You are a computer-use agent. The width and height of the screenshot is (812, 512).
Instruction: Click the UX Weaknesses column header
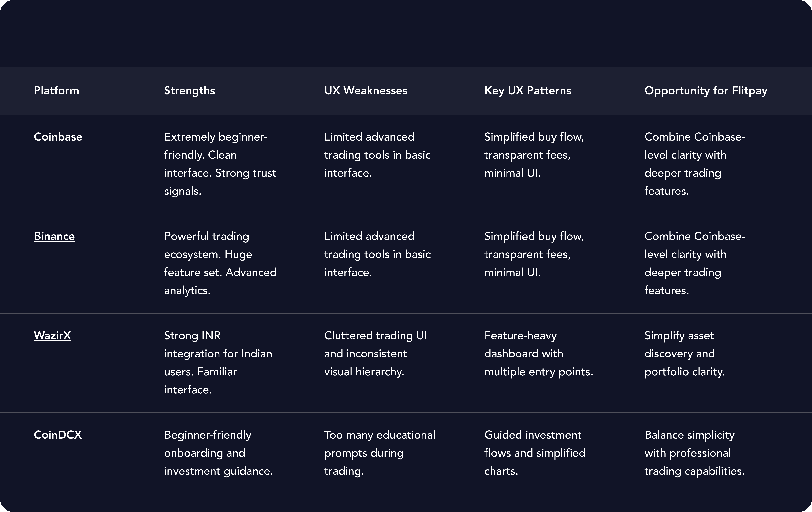366,90
